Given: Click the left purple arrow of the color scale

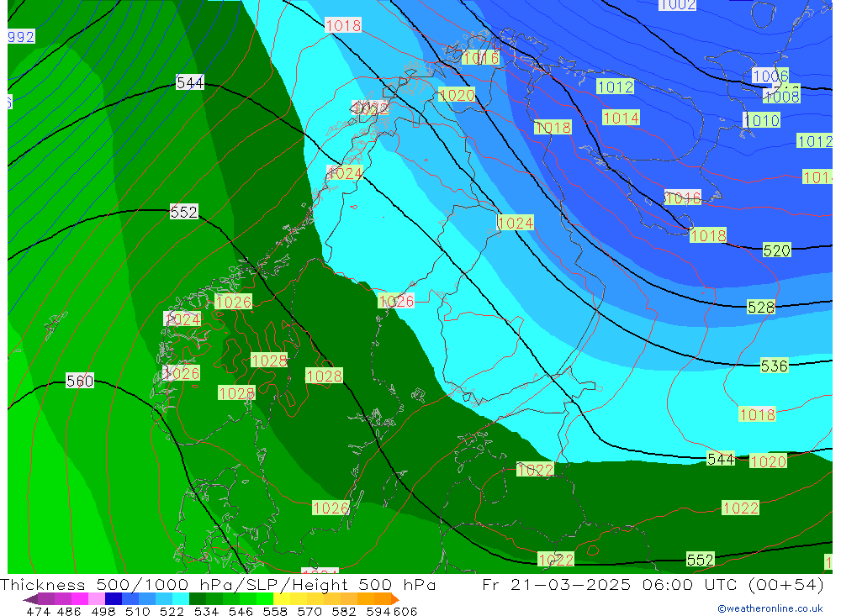Looking at the screenshot, I should click(29, 599).
